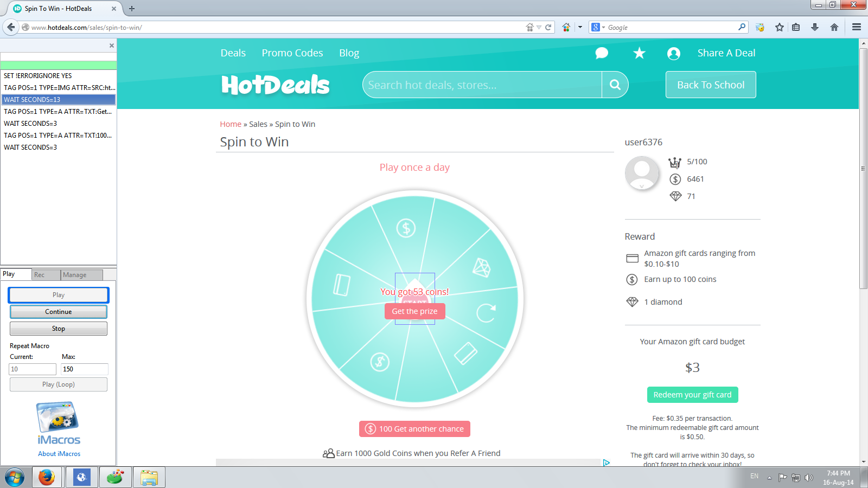Open the Firefox hamburger menu
Image resolution: width=868 pixels, height=488 pixels.
857,27
